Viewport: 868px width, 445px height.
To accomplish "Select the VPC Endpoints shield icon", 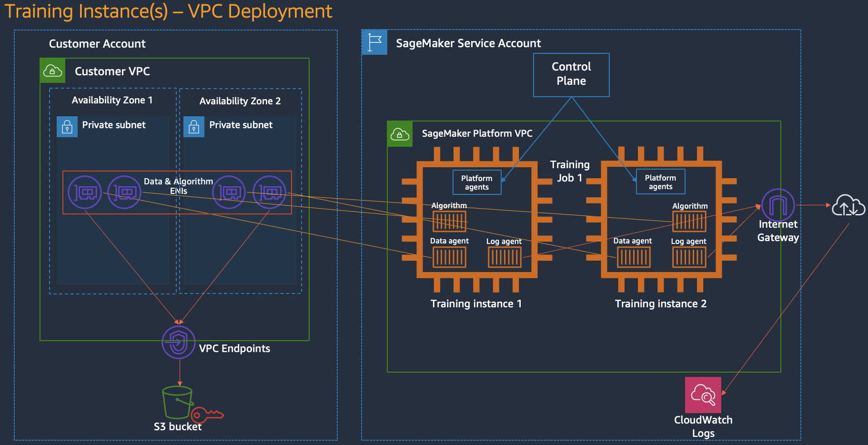I will (x=179, y=342).
